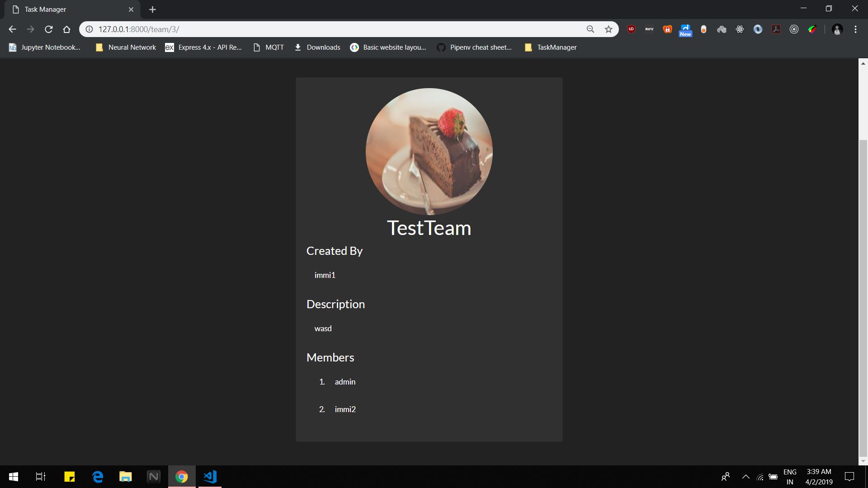Launch Visual Studio Code from taskbar
868x488 pixels.
tap(210, 477)
